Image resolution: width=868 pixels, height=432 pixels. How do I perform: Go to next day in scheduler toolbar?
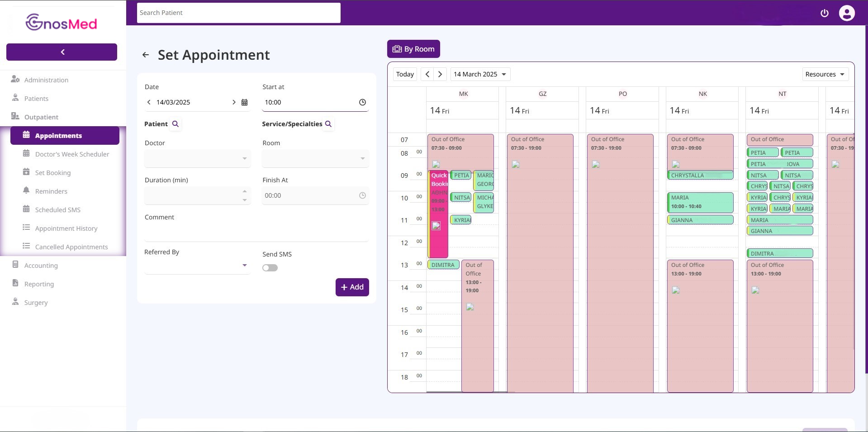point(440,74)
